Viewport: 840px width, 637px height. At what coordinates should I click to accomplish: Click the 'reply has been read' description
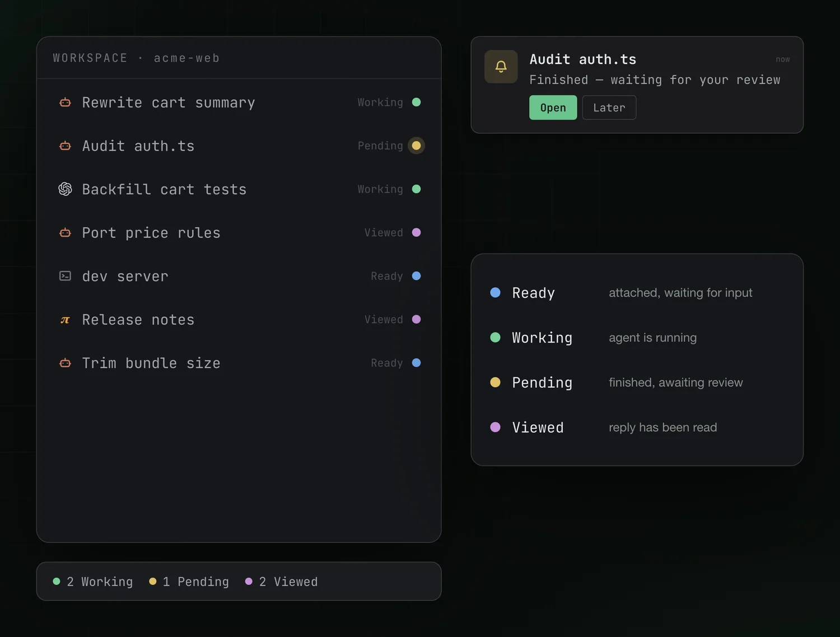663,427
